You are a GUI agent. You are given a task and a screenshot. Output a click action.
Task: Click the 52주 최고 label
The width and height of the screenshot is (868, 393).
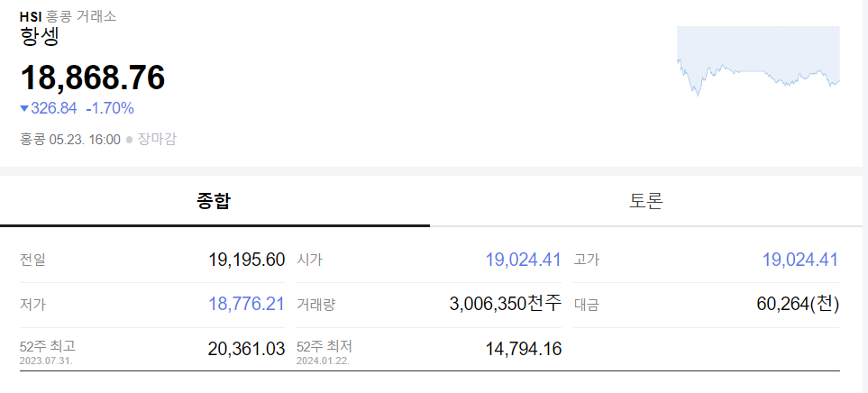[48, 346]
